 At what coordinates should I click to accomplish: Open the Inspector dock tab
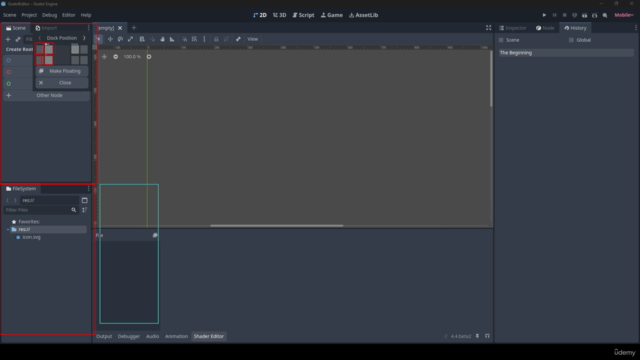tap(513, 28)
